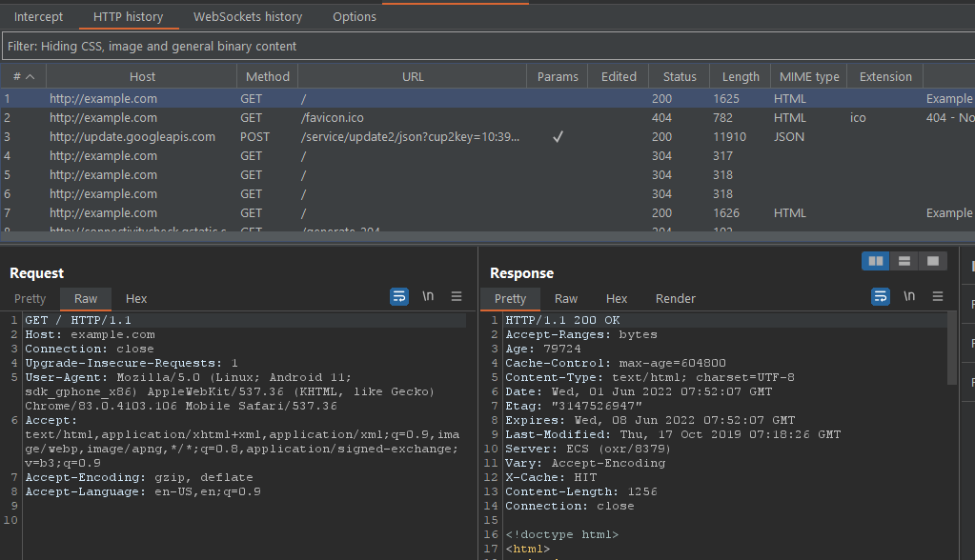Viewport: 975px width, 560px height.
Task: Select the side-by-side message view icon
Action: coord(875,260)
